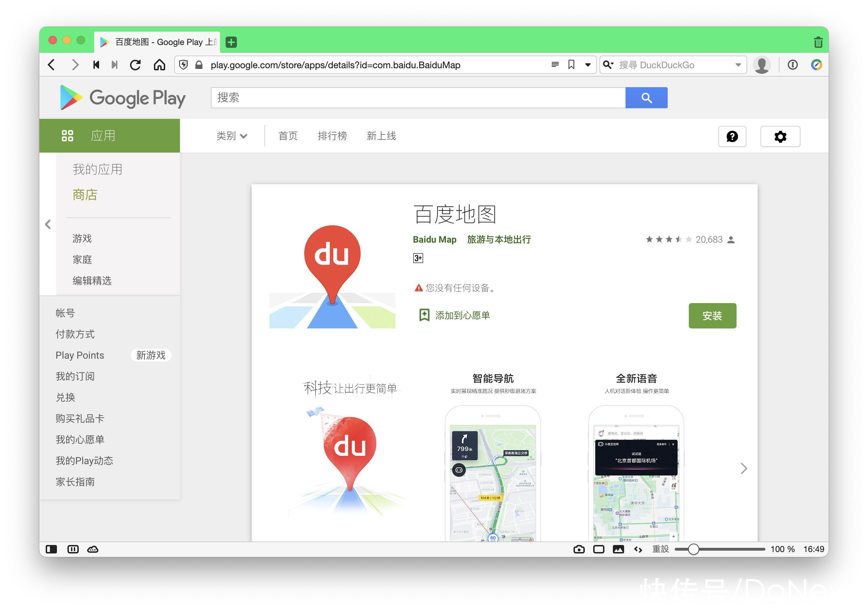The width and height of the screenshot is (868, 609).
Task: Open the 排行榜 top charts tab
Action: click(332, 136)
